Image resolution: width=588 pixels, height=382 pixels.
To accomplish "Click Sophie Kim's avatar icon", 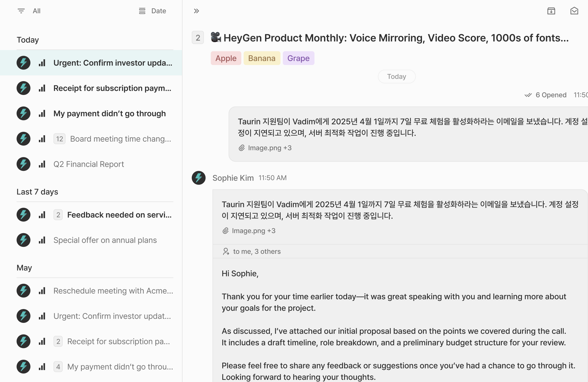I will click(x=199, y=178).
